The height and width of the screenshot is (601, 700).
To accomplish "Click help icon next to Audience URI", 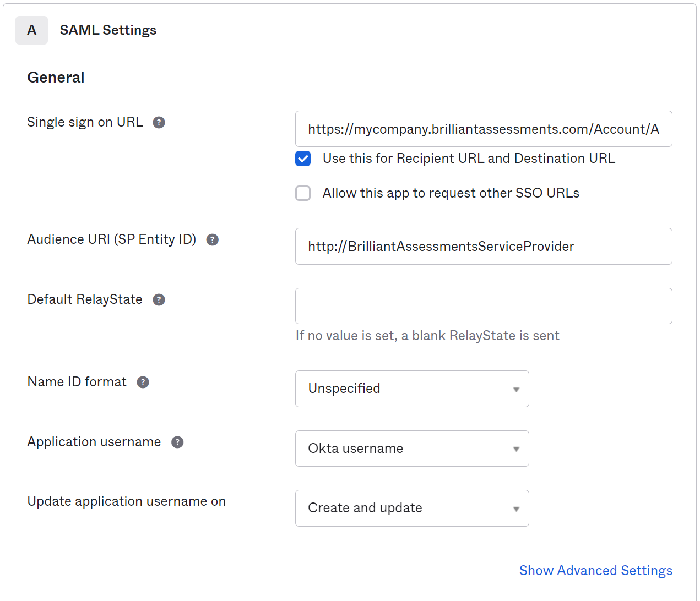I will tap(212, 239).
